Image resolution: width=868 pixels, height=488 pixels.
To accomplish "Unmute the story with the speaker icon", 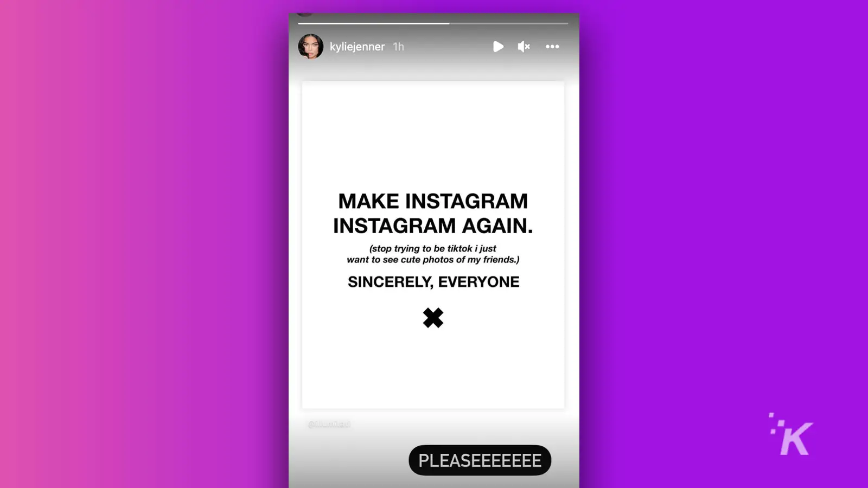I will 524,47.
